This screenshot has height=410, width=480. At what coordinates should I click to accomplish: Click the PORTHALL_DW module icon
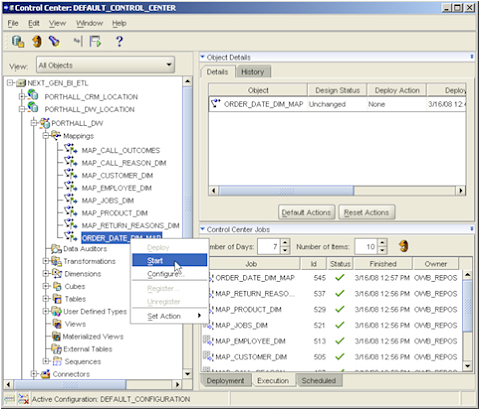click(45, 123)
